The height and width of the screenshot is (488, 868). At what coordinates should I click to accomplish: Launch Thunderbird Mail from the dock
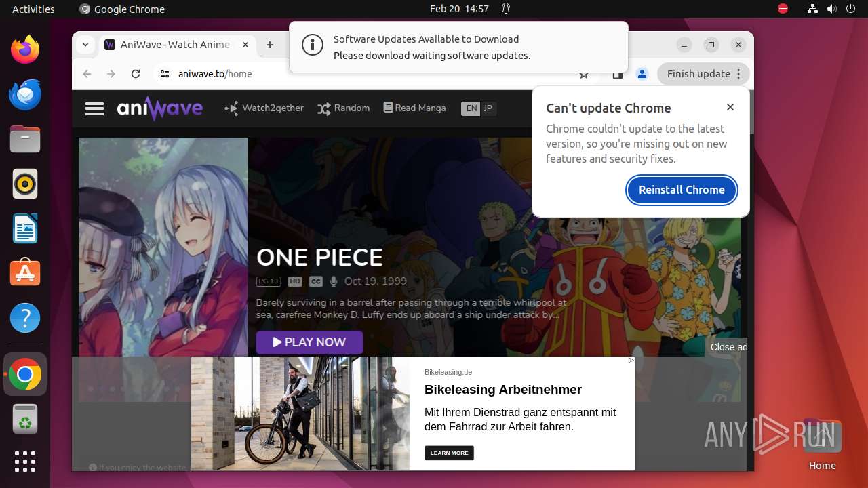(25, 94)
